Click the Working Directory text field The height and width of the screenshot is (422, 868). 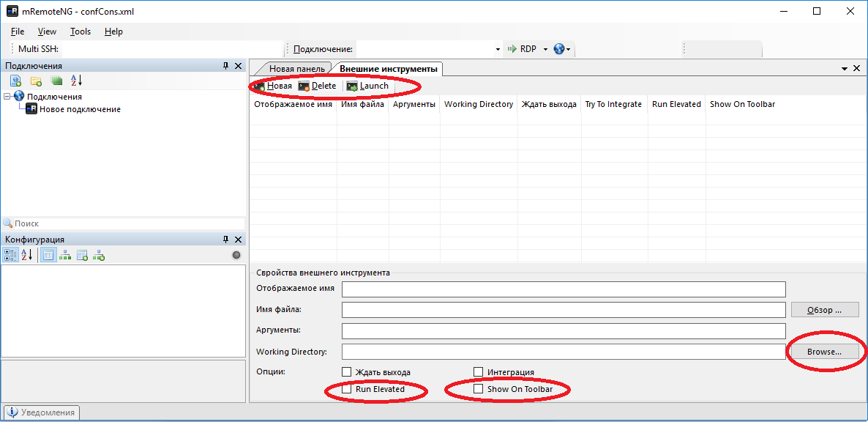[564, 351]
